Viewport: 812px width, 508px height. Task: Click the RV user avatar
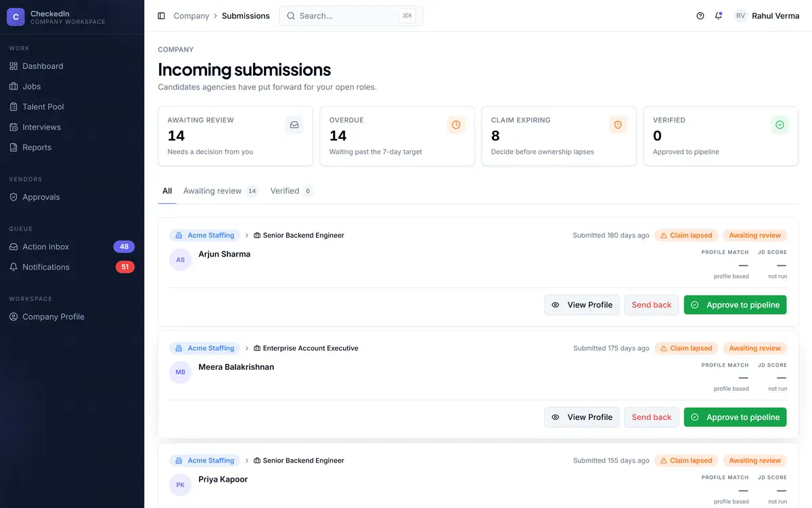[x=741, y=16]
